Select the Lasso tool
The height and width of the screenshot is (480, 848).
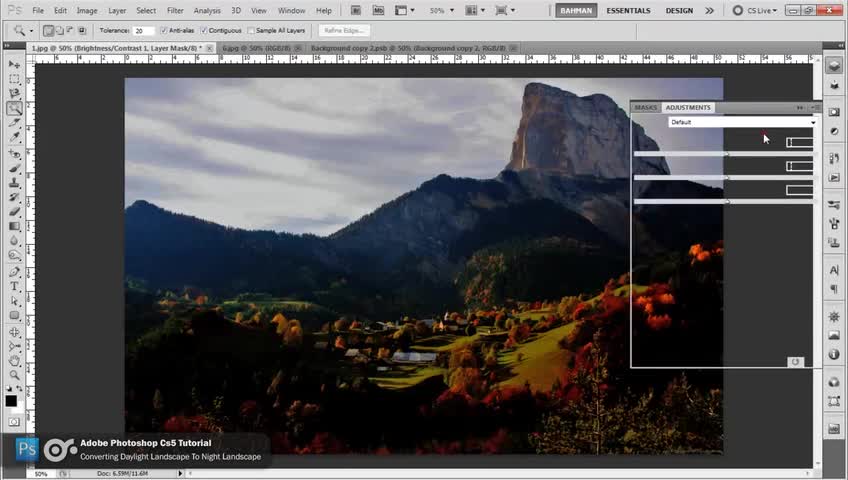14,94
